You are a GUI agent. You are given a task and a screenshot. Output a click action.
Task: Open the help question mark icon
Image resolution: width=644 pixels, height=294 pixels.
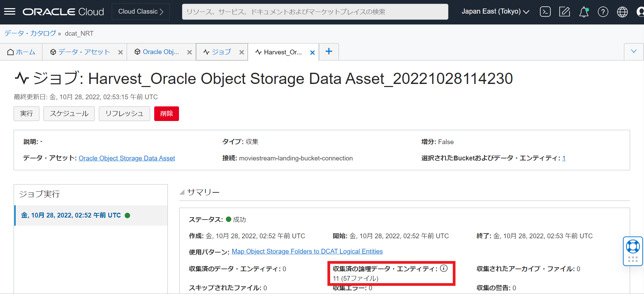point(603,12)
